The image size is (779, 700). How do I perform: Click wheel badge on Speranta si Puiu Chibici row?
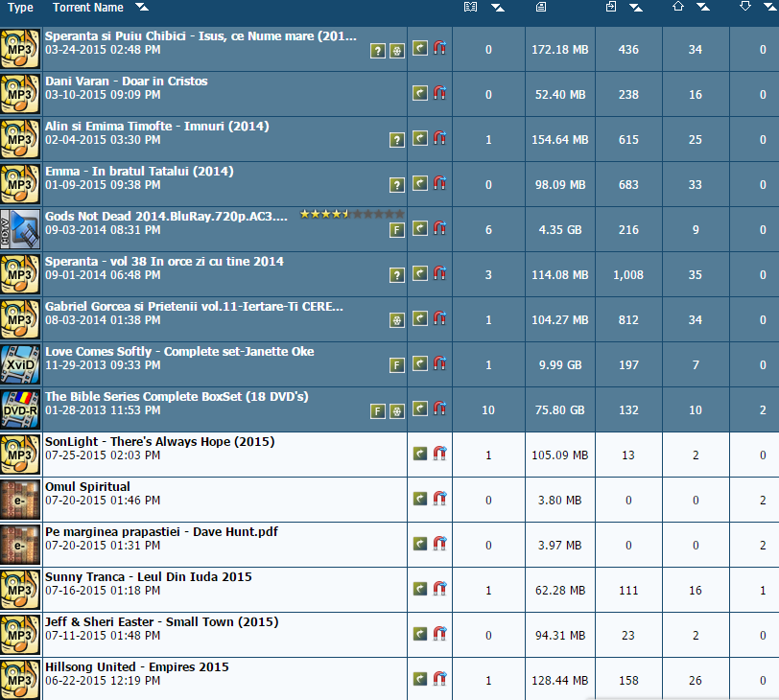(x=396, y=51)
